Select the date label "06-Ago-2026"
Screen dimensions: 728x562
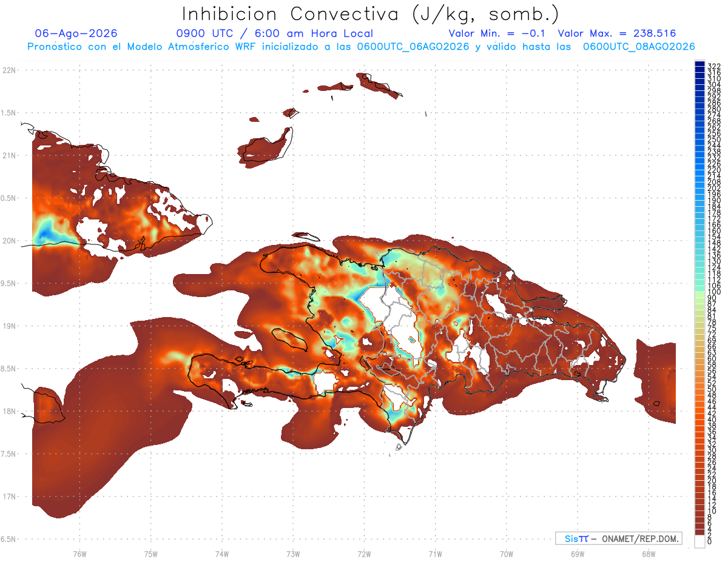click(76, 33)
